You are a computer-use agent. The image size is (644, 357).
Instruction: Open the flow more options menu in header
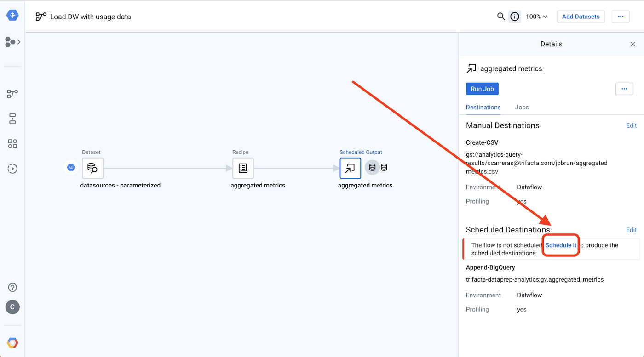(x=621, y=17)
